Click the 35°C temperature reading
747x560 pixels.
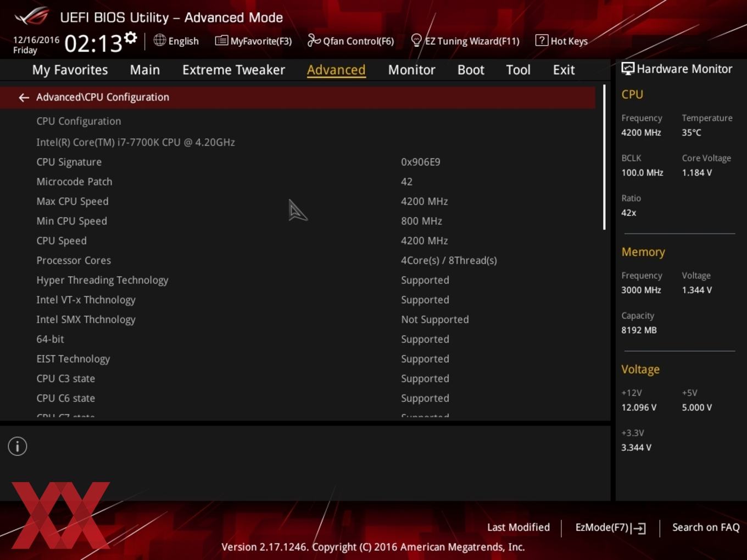tap(692, 132)
